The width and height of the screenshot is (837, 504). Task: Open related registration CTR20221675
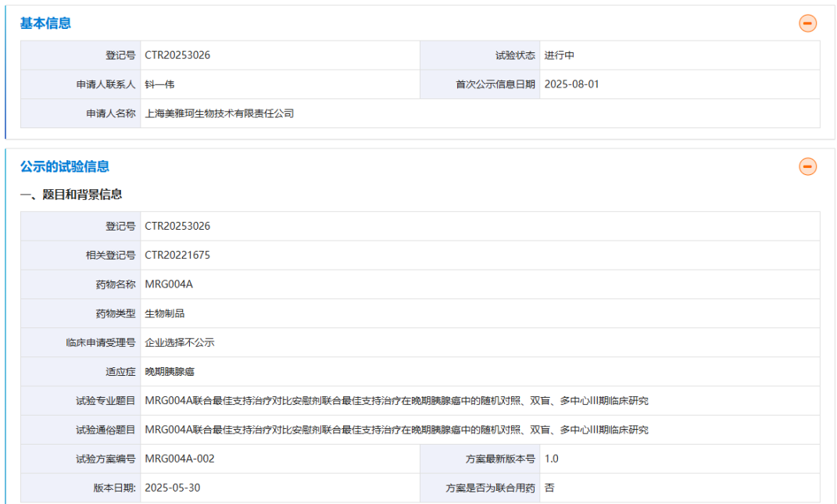click(x=179, y=255)
